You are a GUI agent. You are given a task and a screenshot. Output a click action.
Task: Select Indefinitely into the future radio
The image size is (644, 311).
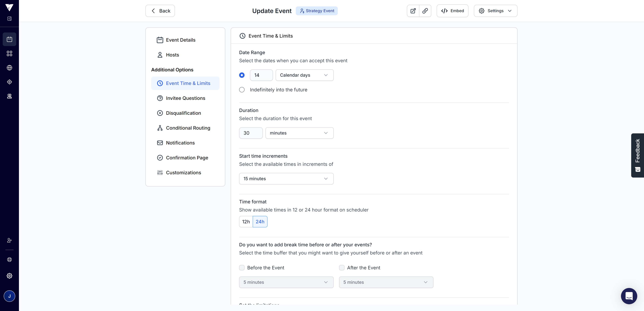(242, 90)
